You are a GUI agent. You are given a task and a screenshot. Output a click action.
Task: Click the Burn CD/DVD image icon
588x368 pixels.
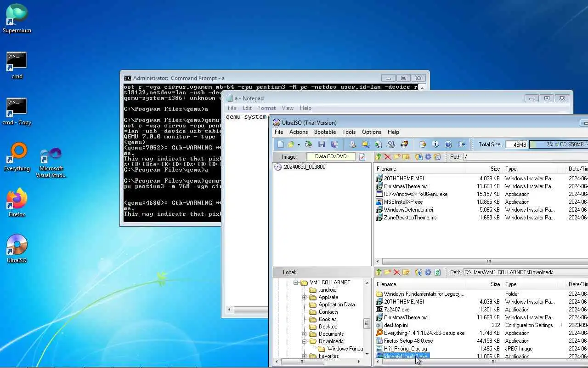coord(404,144)
